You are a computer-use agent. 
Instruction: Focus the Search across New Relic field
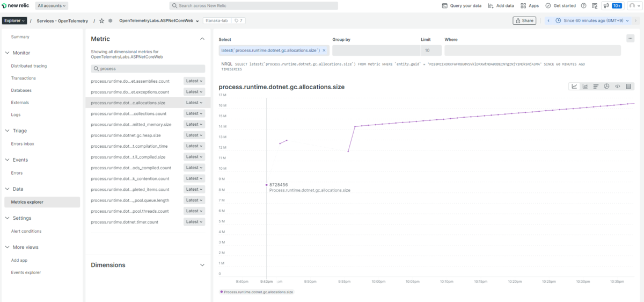click(254, 5)
